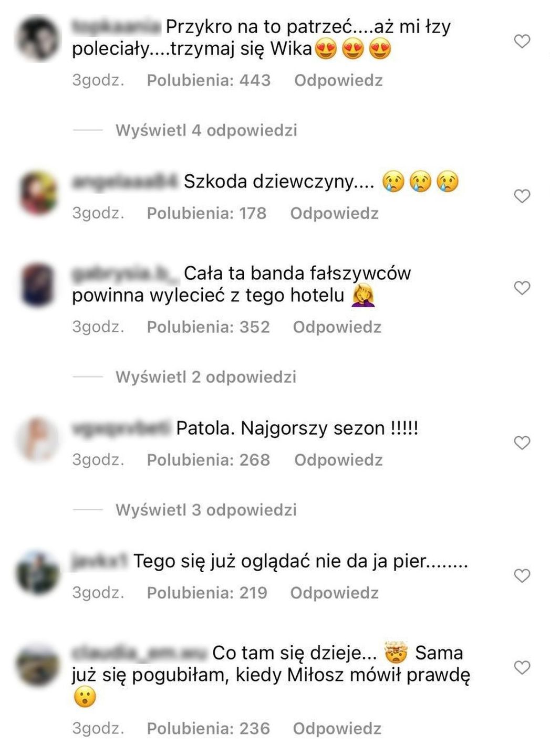Reply to the 'Szkoda dziewczyny' comment

(x=335, y=213)
